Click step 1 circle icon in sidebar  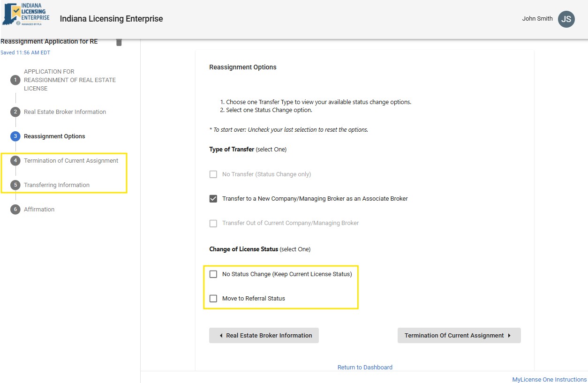pyautogui.click(x=15, y=80)
